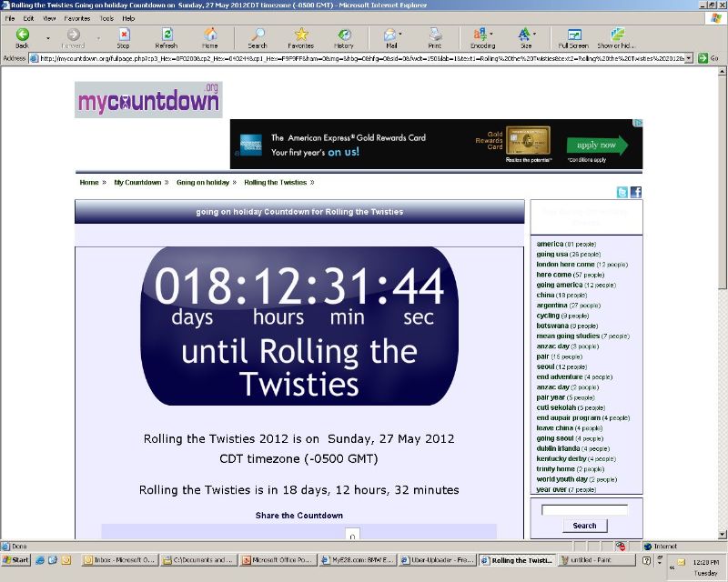728x582 pixels.
Task: Expand the address bar dropdown arrow
Action: [689, 58]
